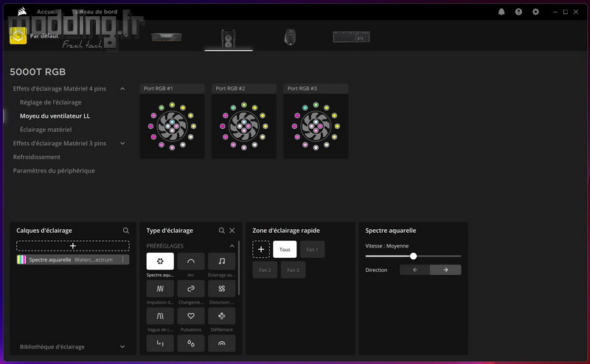Select the Éclairage audio music note preset
This screenshot has height=364, width=590.
(x=222, y=261)
